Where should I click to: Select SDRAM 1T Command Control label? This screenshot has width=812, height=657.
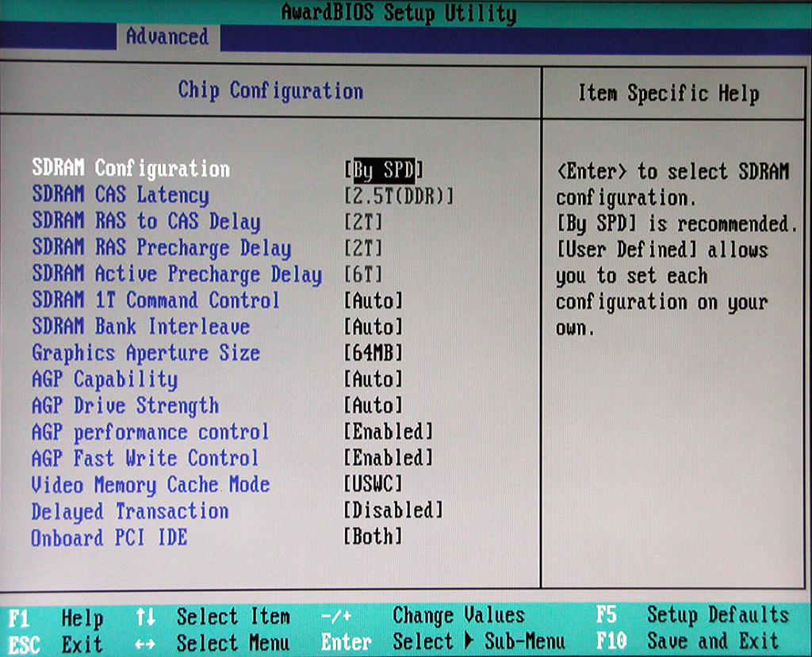pyautogui.click(x=156, y=300)
